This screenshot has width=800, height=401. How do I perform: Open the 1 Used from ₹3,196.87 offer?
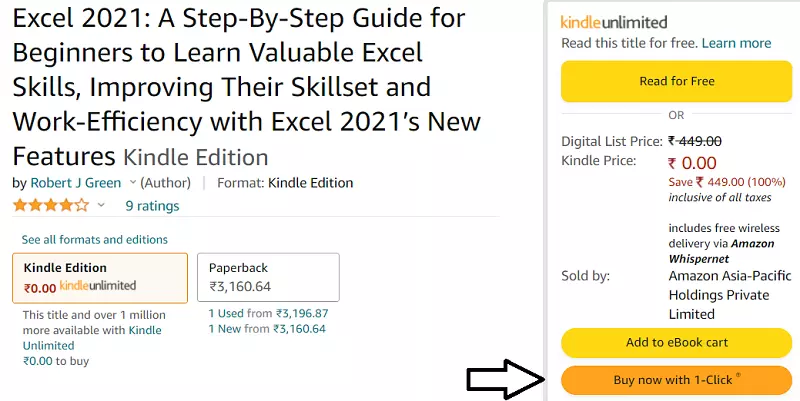point(268,313)
